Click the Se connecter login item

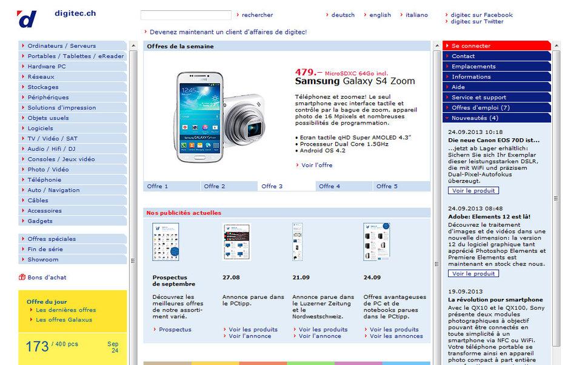point(496,45)
